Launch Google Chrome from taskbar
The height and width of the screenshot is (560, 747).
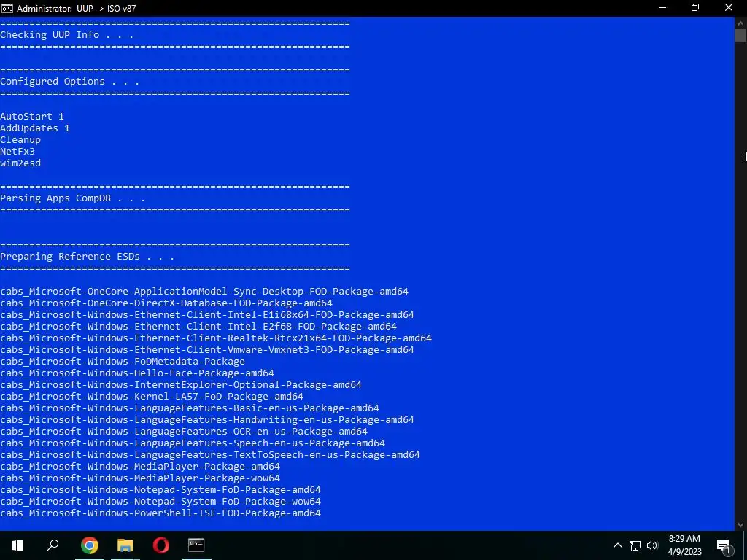click(90, 545)
